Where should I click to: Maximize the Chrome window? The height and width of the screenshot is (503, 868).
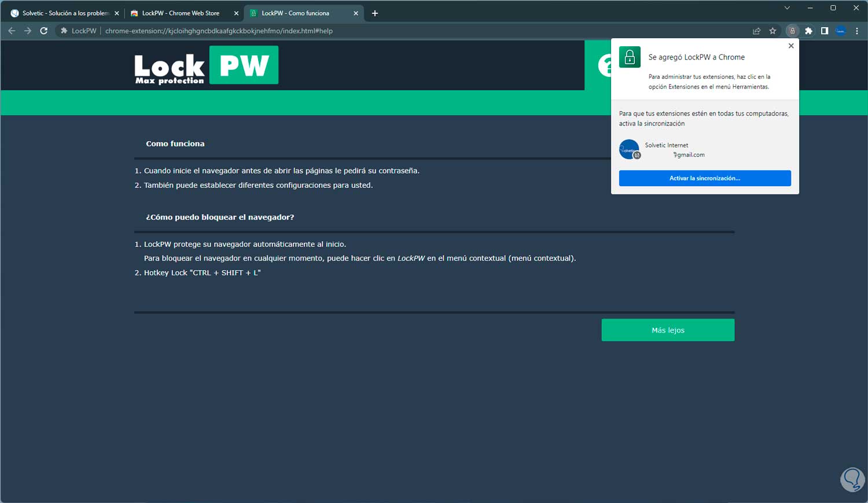833,8
